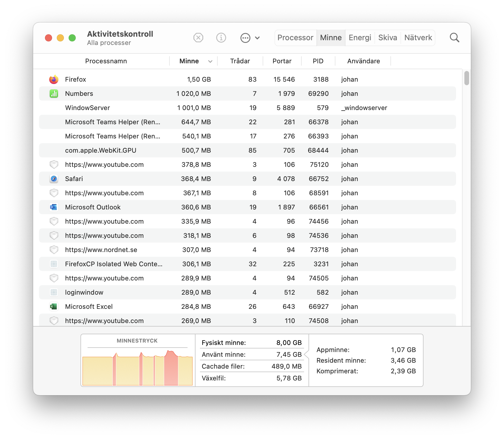Click Firefox memory value 1,50 GB

point(199,79)
